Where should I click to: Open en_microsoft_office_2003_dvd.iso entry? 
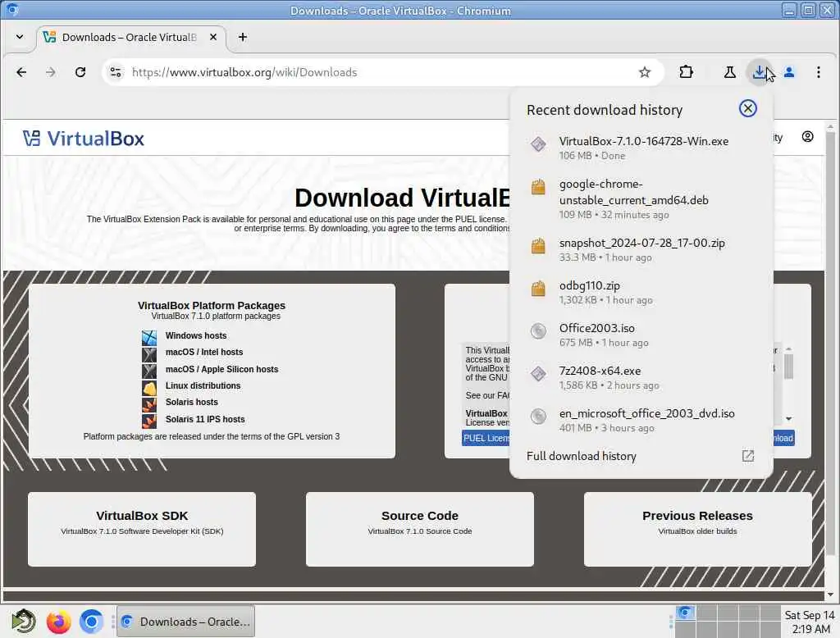(641, 420)
